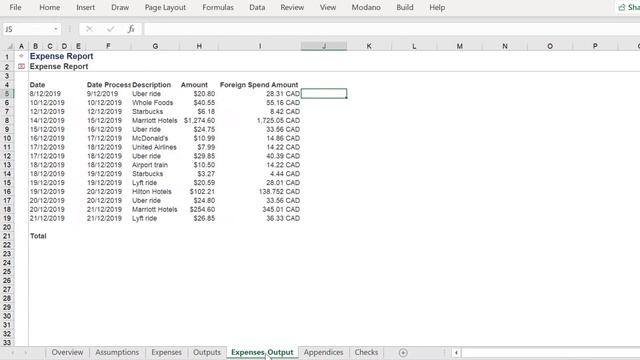The image size is (640, 360).
Task: Open the Data ribbon tab
Action: coord(257,7)
